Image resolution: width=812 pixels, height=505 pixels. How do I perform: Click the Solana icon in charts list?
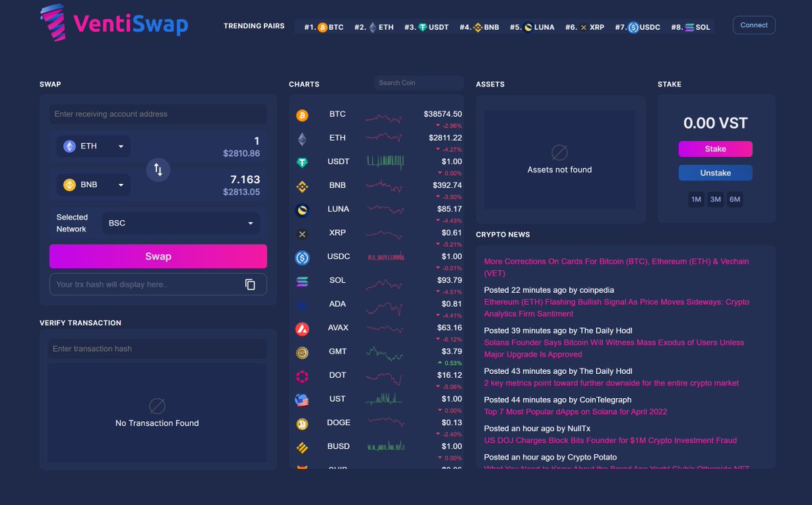tap(302, 281)
